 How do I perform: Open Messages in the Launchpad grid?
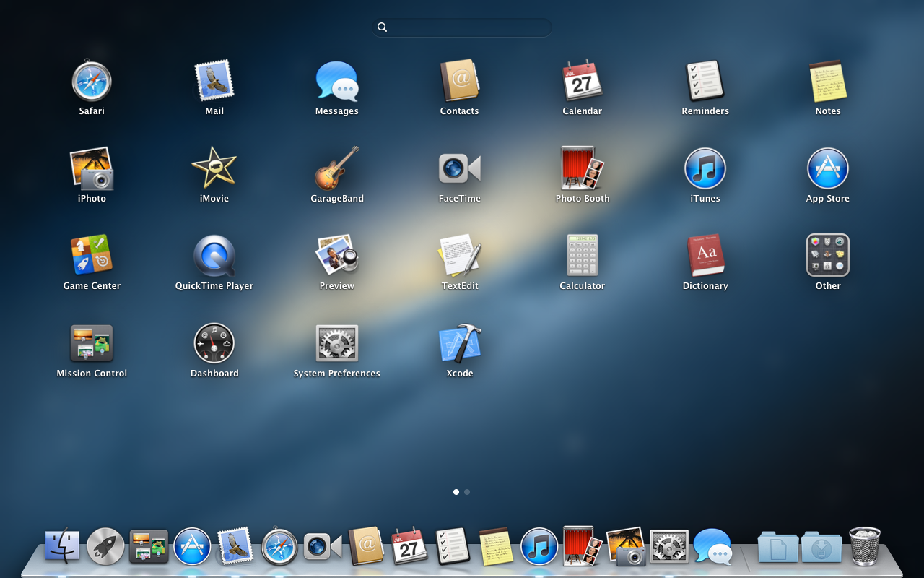pyautogui.click(x=337, y=81)
